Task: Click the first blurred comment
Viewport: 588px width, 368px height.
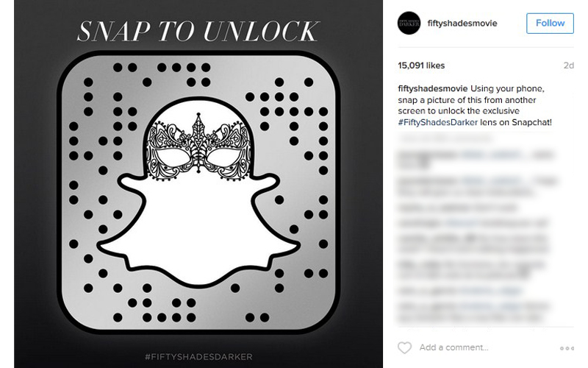Action: point(476,159)
